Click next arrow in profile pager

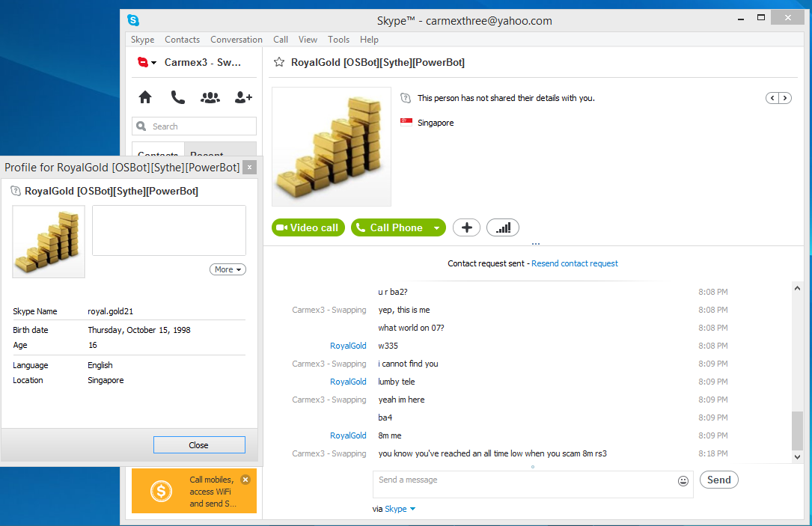coord(785,98)
